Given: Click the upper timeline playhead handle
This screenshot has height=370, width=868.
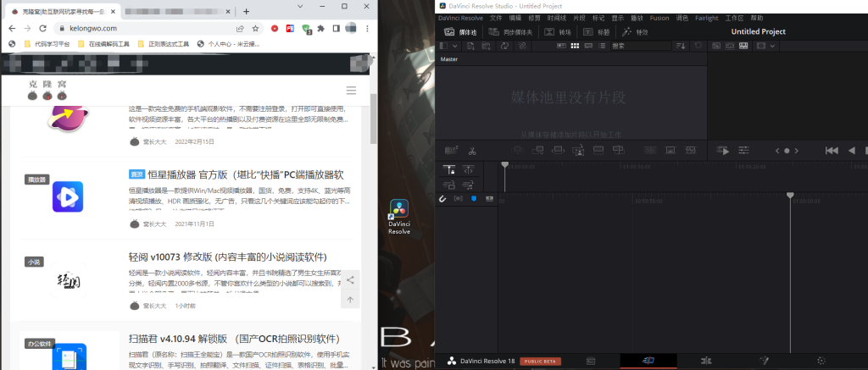Looking at the screenshot, I should 505,165.
